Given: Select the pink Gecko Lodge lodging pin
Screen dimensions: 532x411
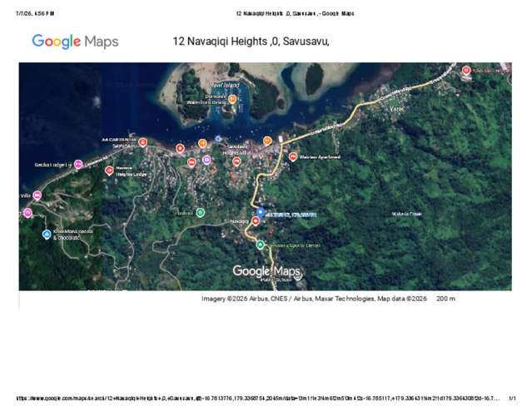Looking at the screenshot, I should [x=78, y=165].
